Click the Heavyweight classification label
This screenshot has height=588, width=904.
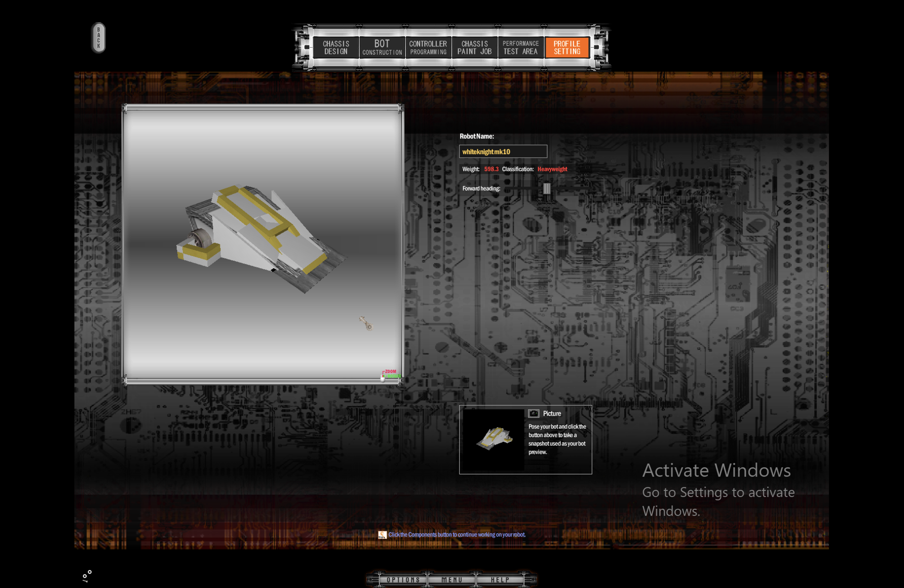(x=552, y=169)
